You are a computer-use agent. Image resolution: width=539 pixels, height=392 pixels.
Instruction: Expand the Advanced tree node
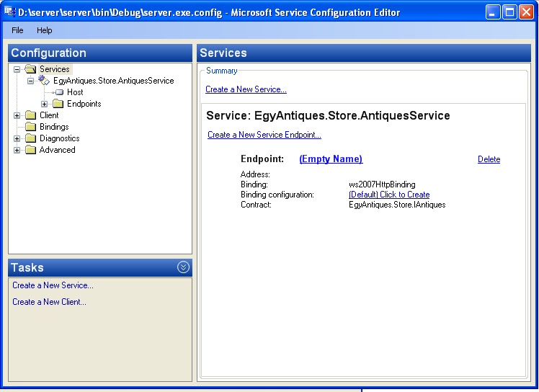click(x=17, y=151)
